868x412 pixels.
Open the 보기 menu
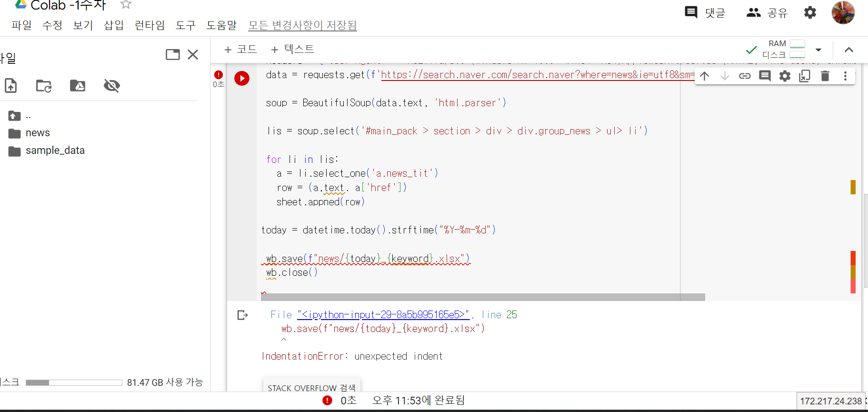pos(83,25)
